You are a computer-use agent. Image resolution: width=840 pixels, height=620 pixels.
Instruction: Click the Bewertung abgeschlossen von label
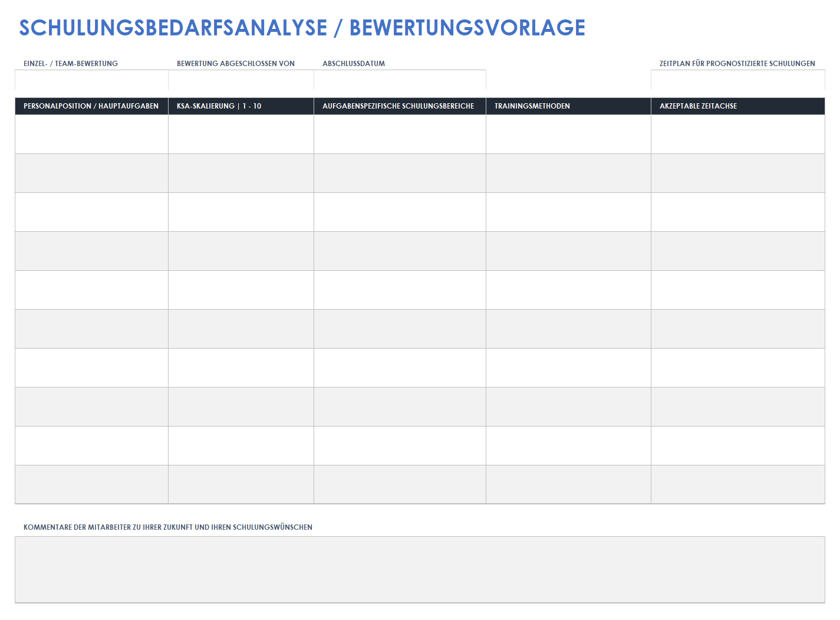(x=236, y=64)
